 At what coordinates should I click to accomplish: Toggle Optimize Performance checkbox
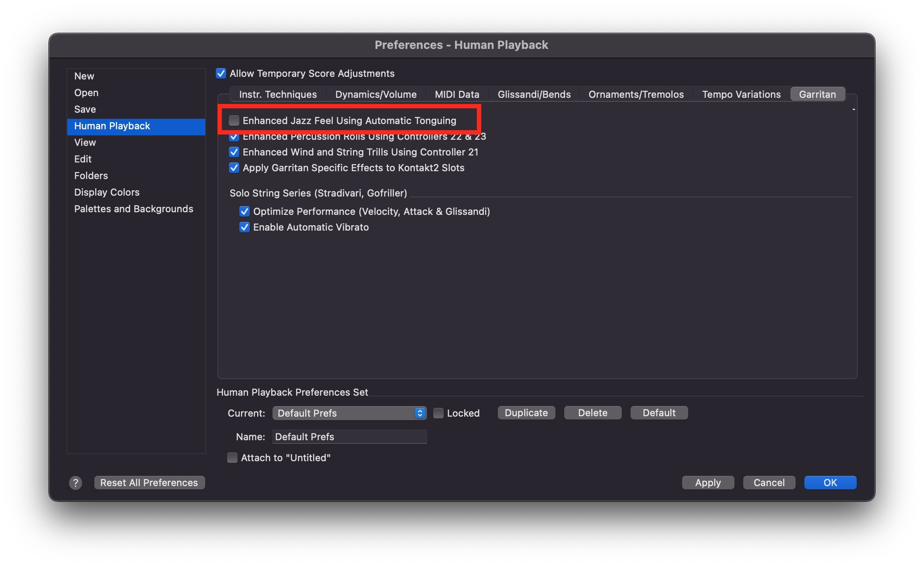point(245,211)
